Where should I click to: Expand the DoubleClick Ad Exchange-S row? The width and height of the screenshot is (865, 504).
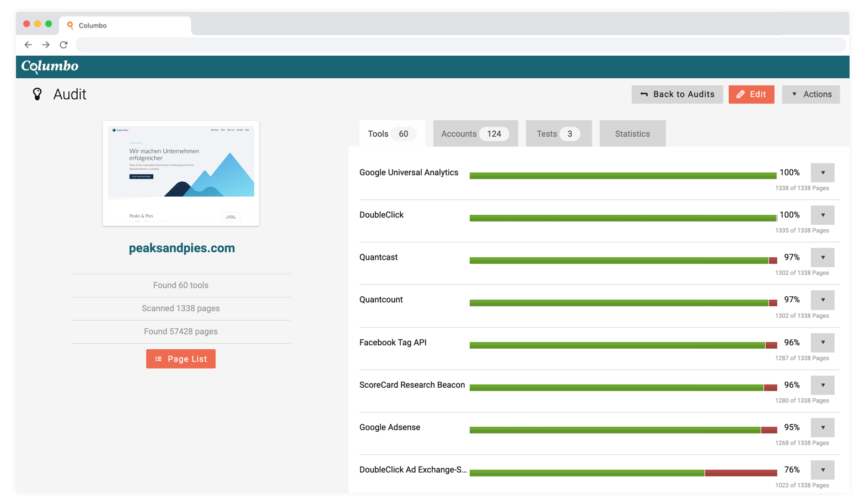(x=823, y=469)
